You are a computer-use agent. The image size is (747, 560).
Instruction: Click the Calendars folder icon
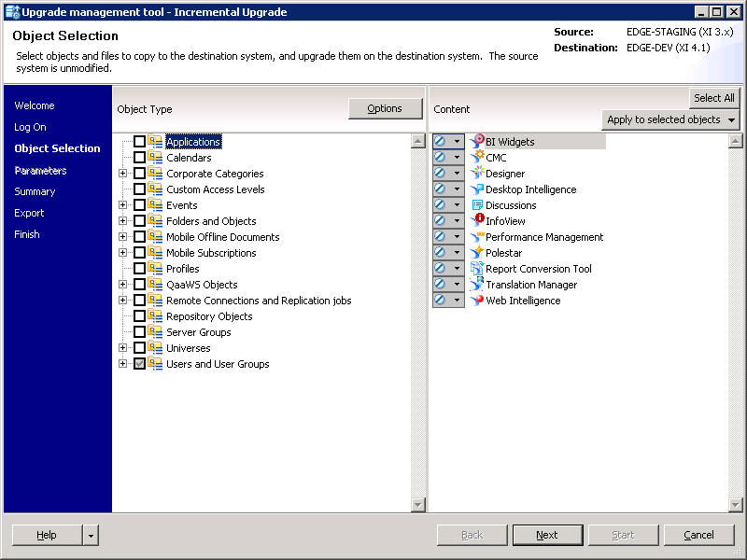(155, 157)
